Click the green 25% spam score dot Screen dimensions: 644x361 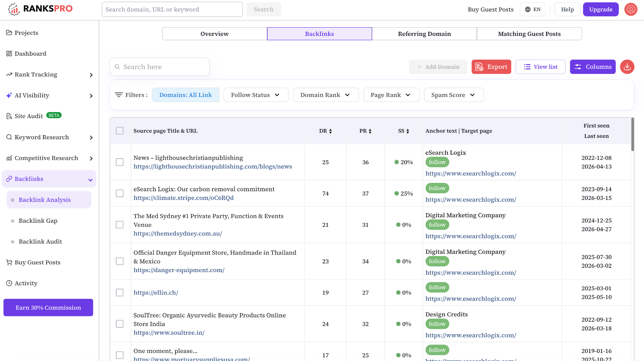pyautogui.click(x=396, y=194)
